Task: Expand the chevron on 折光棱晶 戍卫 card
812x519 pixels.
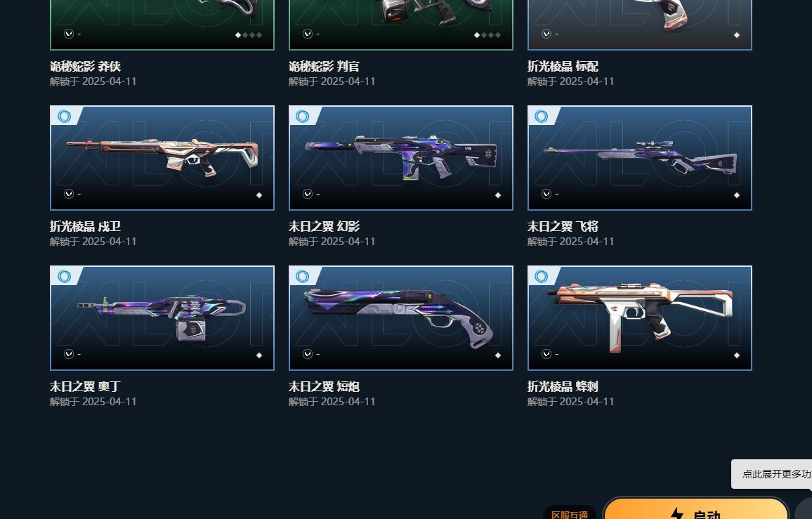Action: 69,194
